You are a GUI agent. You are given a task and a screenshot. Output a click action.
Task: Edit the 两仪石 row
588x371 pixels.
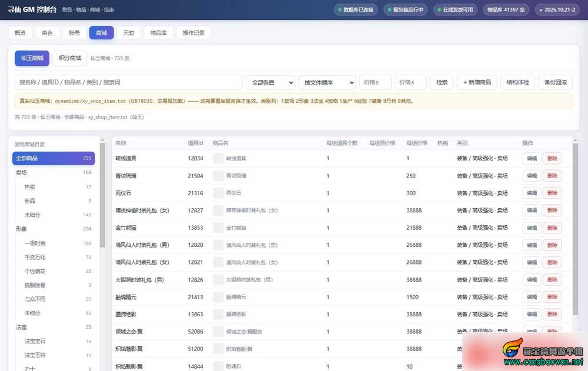(532, 193)
